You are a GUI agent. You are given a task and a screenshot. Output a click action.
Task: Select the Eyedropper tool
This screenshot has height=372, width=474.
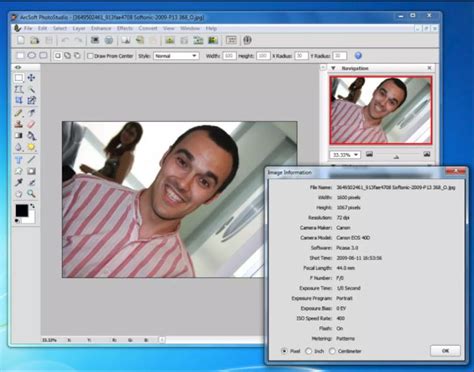click(19, 182)
